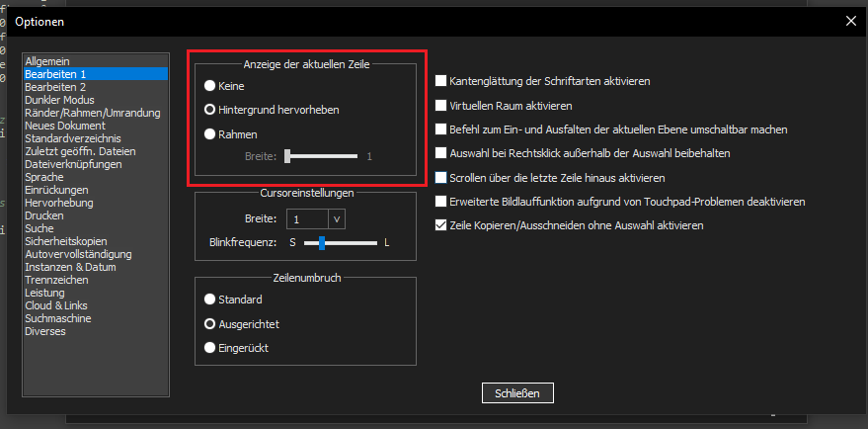Open the cursor Breite dropdown
The width and height of the screenshot is (868, 429).
pos(337,218)
